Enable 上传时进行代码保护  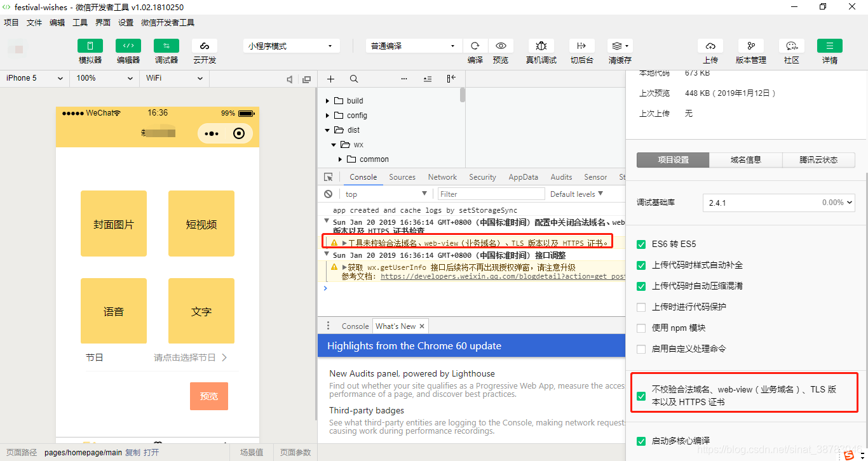[x=641, y=307]
